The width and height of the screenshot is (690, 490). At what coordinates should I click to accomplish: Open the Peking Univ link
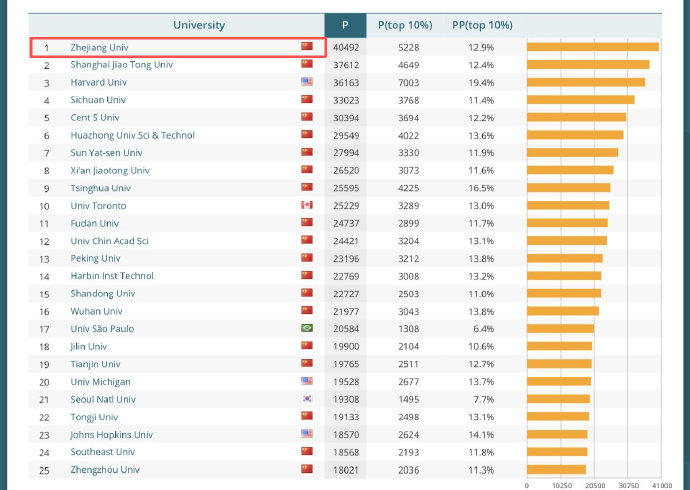95,258
